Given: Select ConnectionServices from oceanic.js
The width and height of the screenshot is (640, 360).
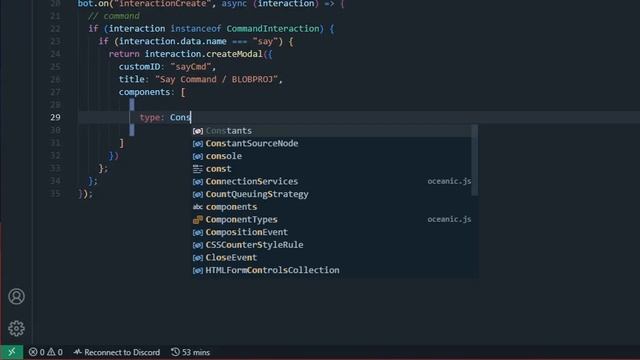Looking at the screenshot, I should [x=332, y=182].
